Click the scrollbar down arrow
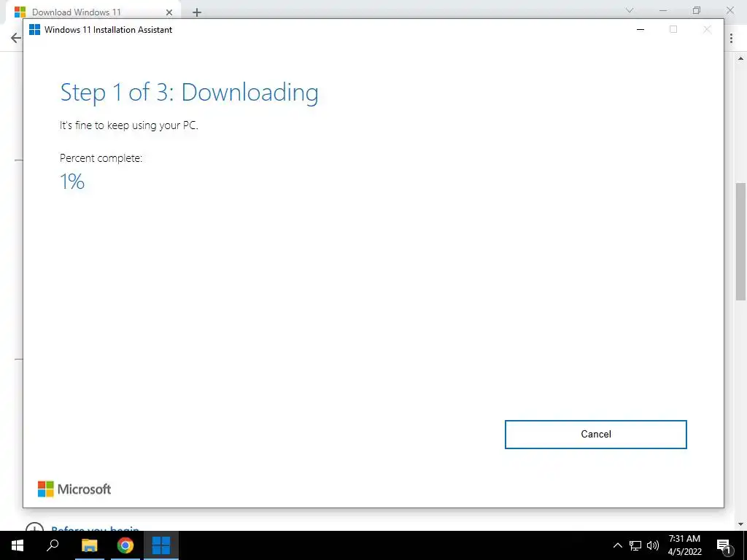Image resolution: width=747 pixels, height=560 pixels. (x=740, y=525)
